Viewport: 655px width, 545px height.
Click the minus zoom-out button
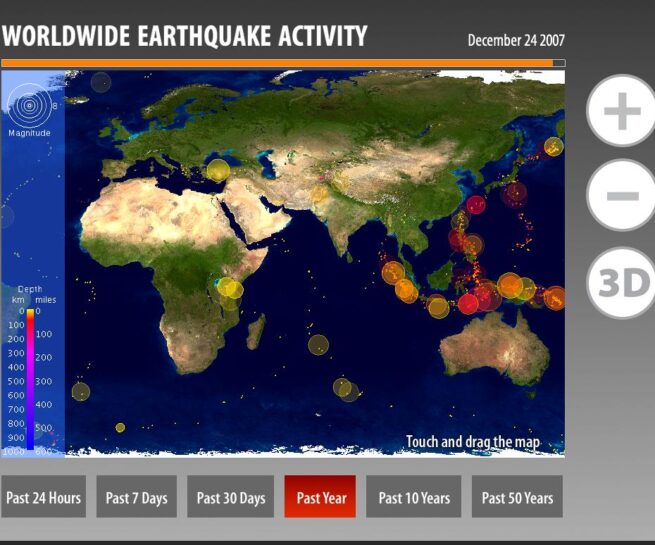(621, 196)
